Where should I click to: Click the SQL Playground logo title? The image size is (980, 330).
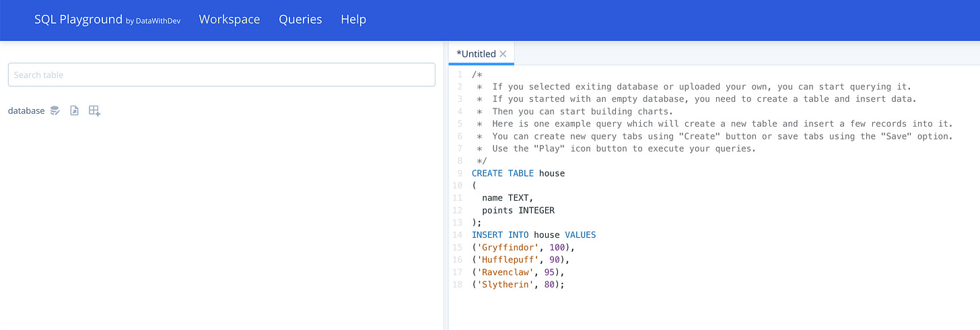point(79,20)
